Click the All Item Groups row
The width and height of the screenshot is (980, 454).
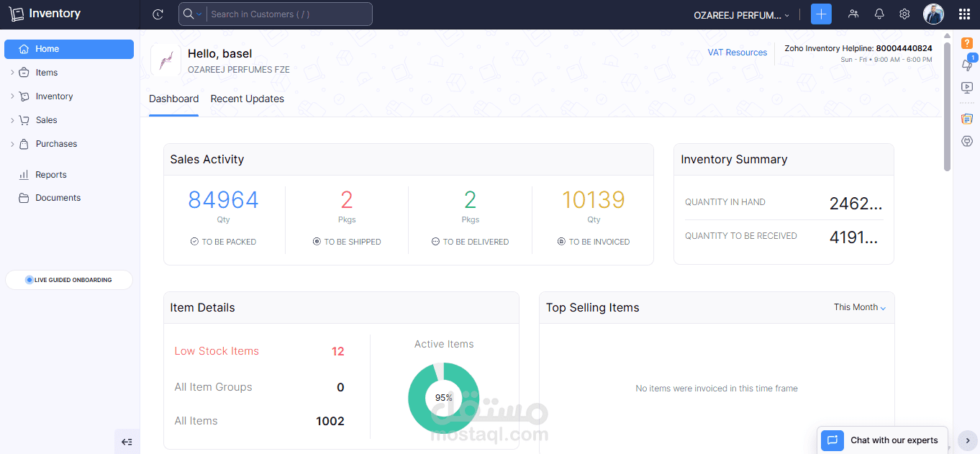[x=259, y=387]
